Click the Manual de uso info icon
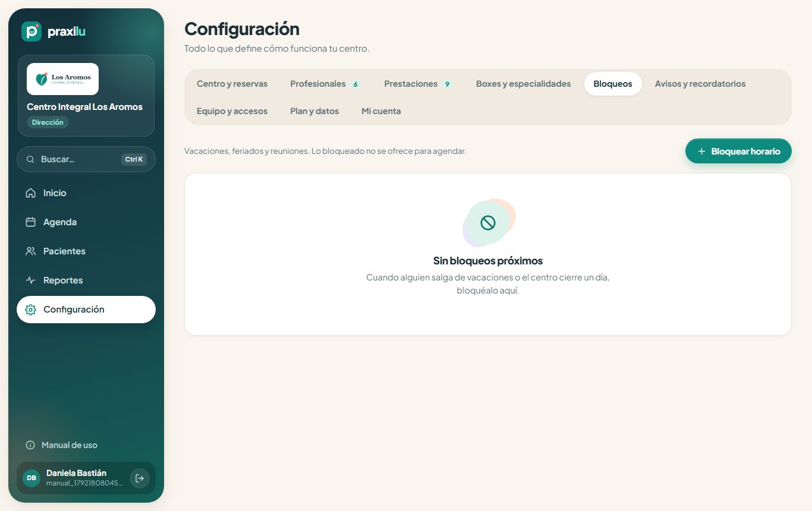Viewport: 812px width, 511px height. (30, 445)
